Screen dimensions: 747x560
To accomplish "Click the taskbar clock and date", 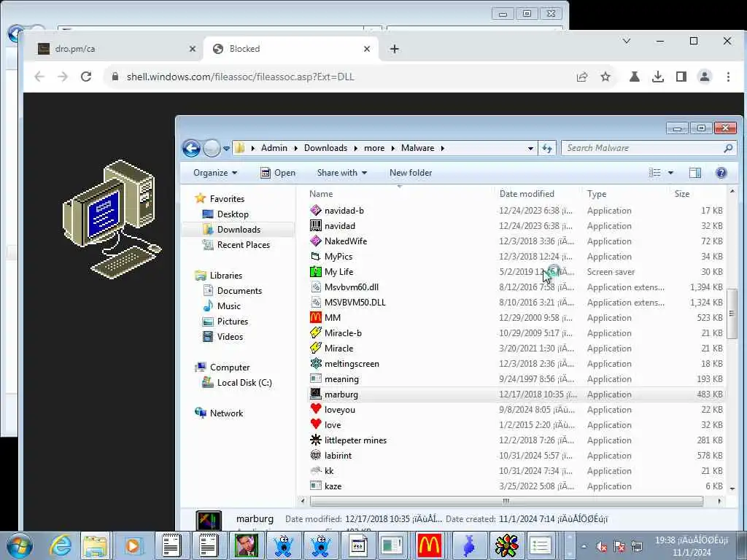I will (692, 546).
